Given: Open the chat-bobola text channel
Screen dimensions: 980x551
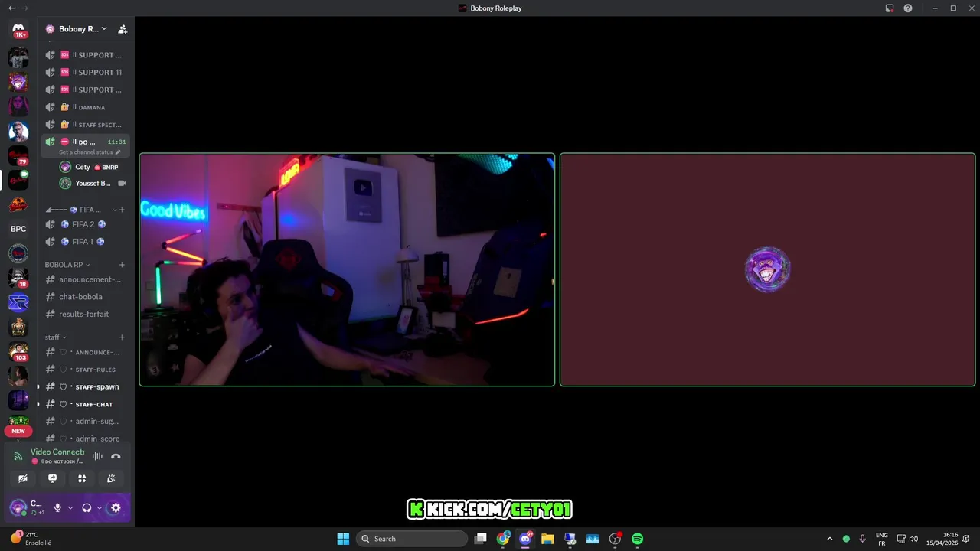Looking at the screenshot, I should point(85,297).
